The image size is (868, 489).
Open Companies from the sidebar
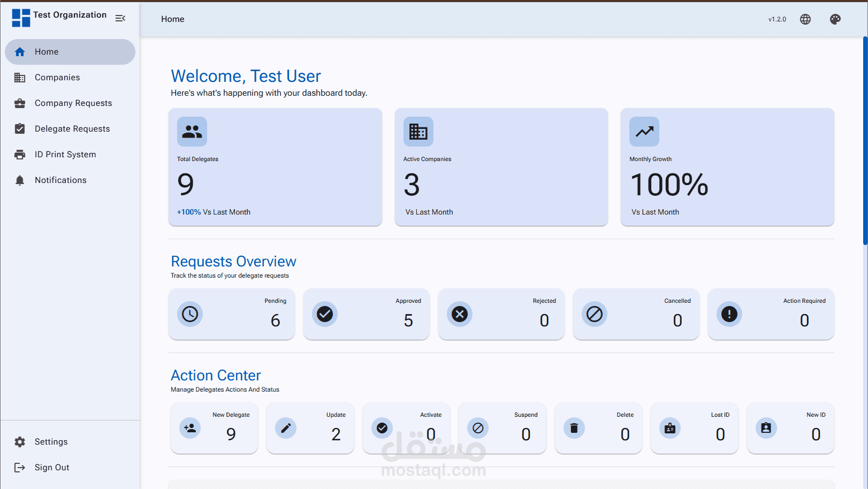pyautogui.click(x=70, y=78)
